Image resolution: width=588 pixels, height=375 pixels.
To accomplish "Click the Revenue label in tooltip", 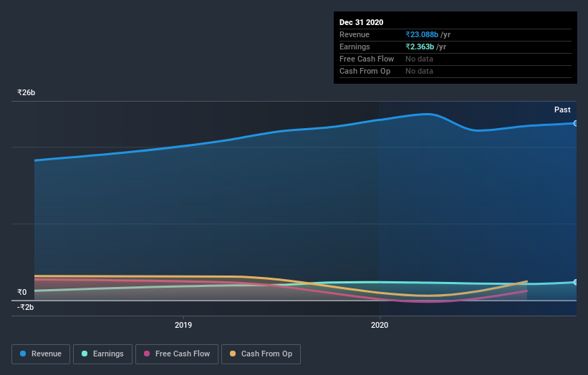I will (x=355, y=34).
